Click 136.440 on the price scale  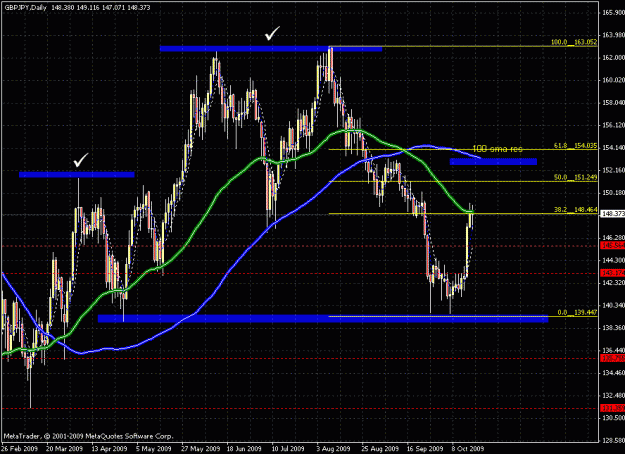pyautogui.click(x=613, y=350)
